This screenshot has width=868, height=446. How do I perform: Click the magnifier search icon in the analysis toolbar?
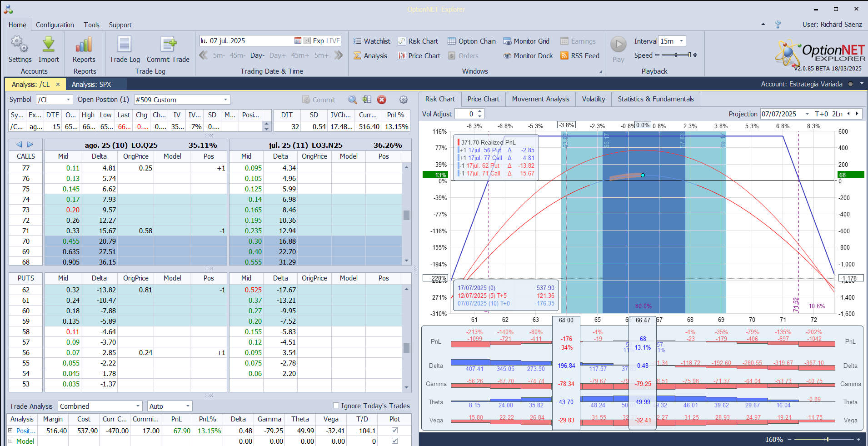coord(353,100)
